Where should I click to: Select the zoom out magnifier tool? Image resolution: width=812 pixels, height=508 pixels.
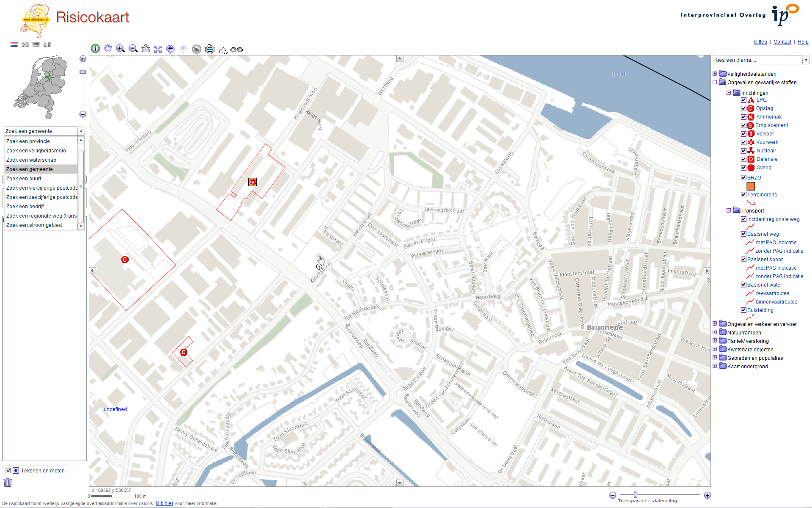(133, 49)
